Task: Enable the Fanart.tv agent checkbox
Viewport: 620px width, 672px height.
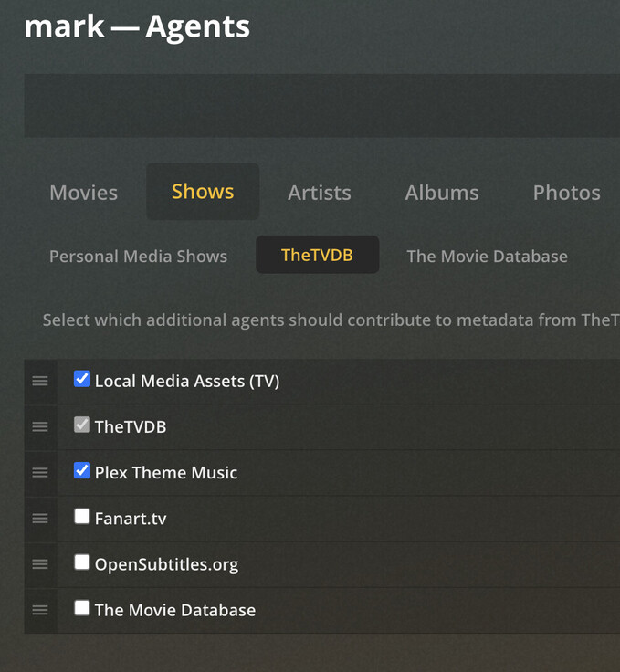Action: (x=82, y=516)
